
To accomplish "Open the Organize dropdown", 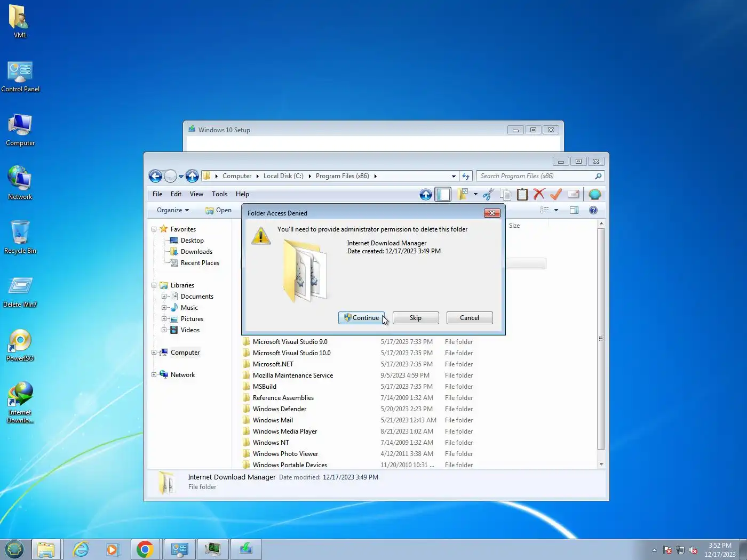I will [173, 210].
